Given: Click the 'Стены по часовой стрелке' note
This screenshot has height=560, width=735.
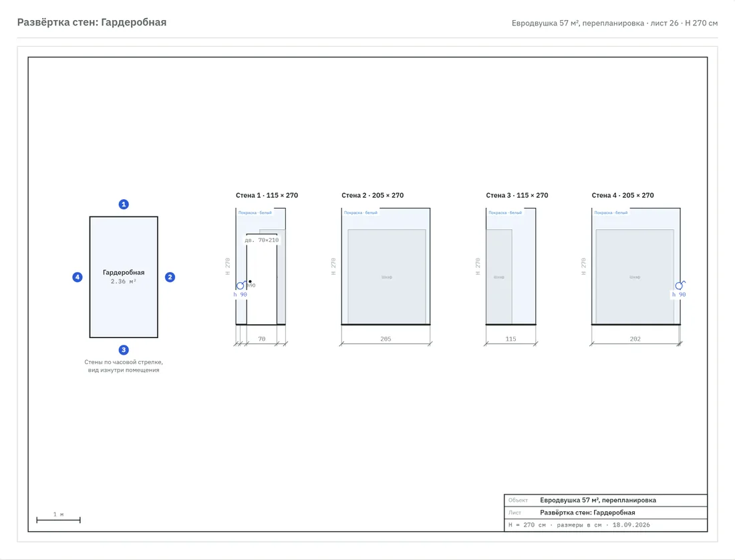Looking at the screenshot, I should coord(124,366).
